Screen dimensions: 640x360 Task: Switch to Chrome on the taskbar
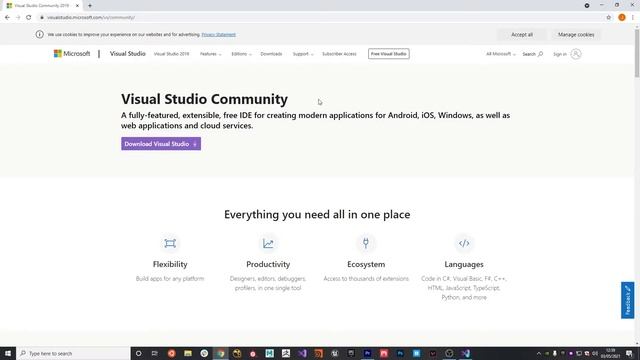[x=221, y=353]
